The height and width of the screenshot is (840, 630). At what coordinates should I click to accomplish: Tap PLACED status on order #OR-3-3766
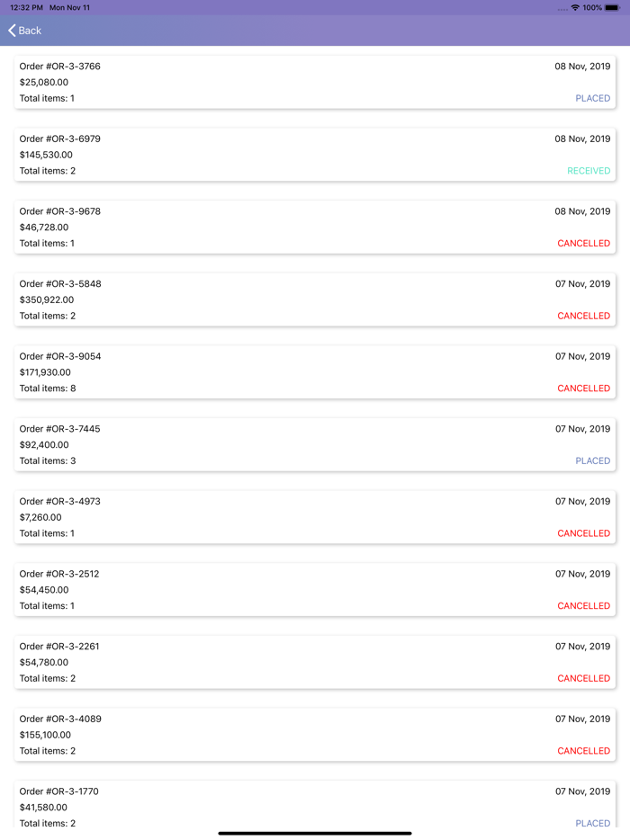[592, 98]
